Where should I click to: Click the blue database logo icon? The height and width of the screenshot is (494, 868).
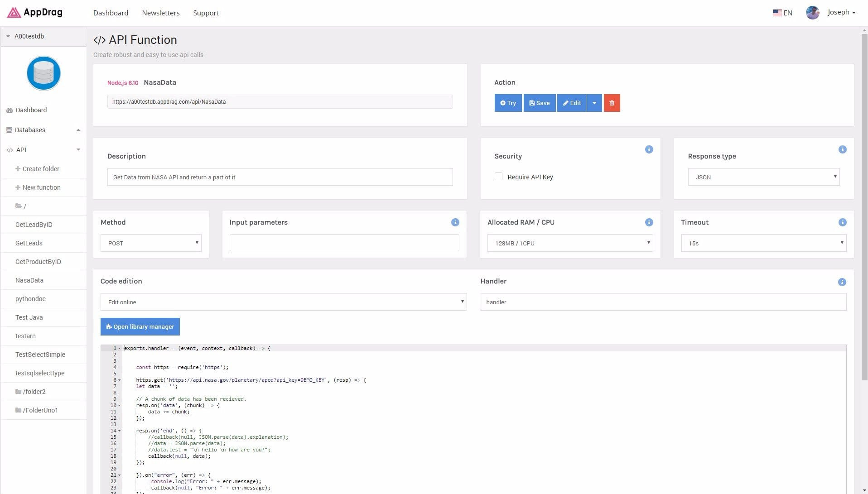(x=43, y=73)
